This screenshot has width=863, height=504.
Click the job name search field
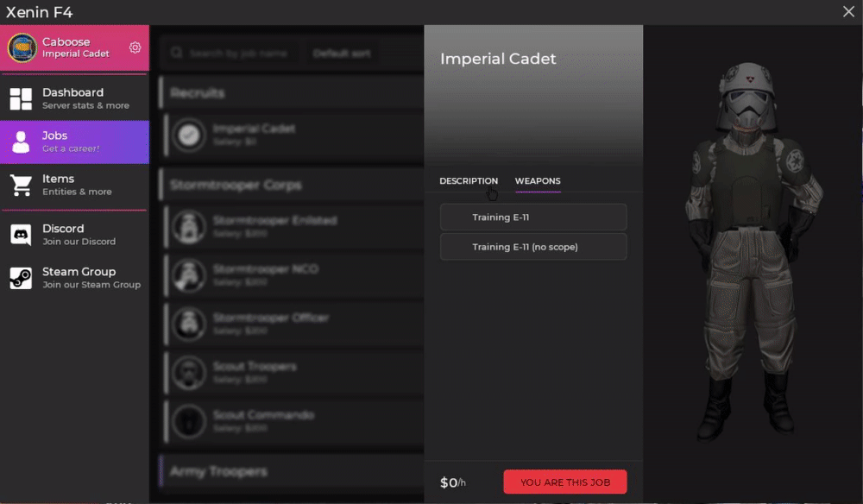pos(231,54)
